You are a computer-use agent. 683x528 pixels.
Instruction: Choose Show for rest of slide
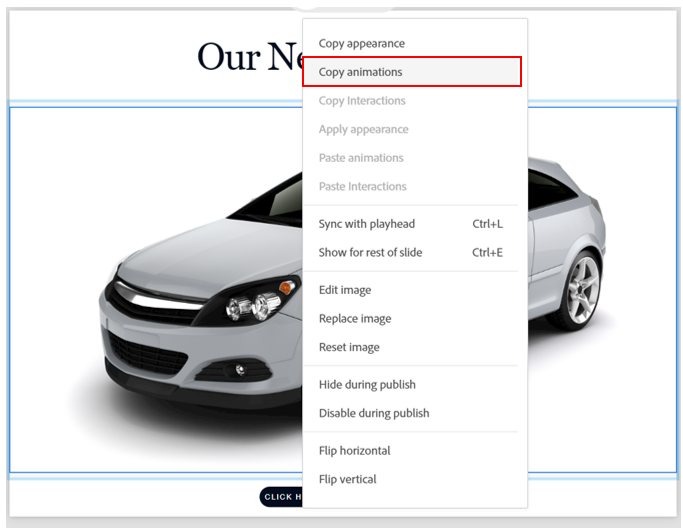[x=370, y=253]
